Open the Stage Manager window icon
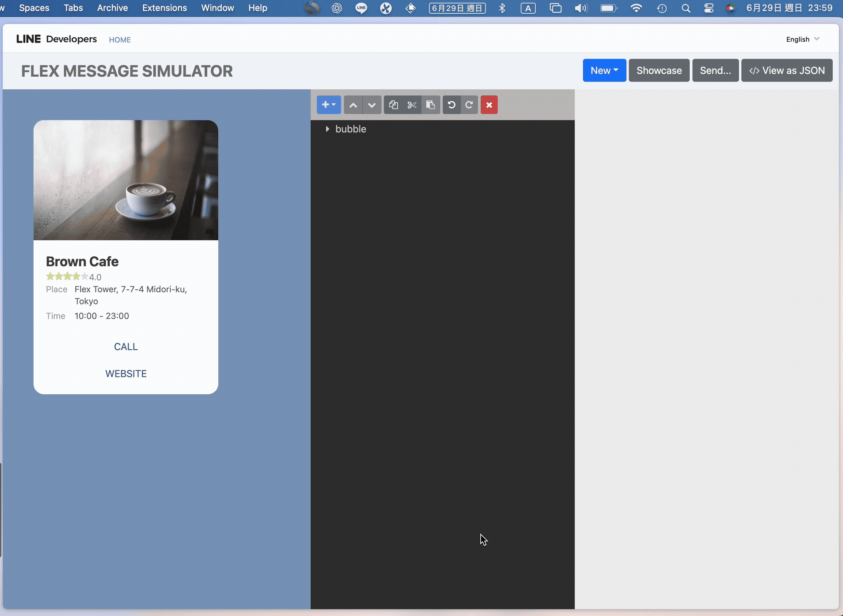 click(x=555, y=8)
